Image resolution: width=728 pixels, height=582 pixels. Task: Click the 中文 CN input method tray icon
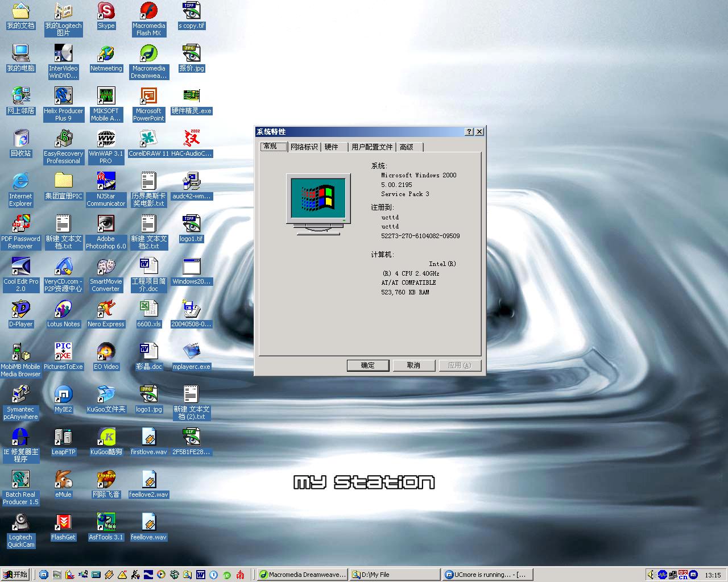(x=683, y=575)
